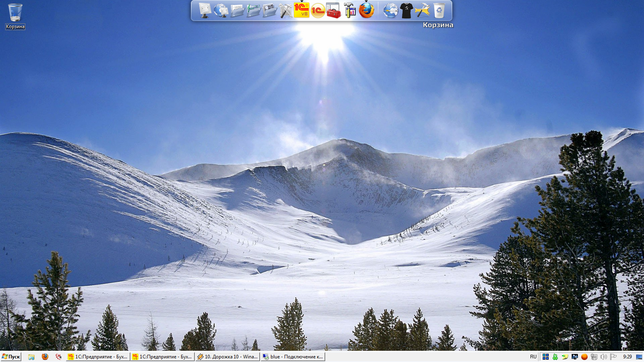Click the 9:29 system clock
This screenshot has width=644, height=362.
pos(627,357)
